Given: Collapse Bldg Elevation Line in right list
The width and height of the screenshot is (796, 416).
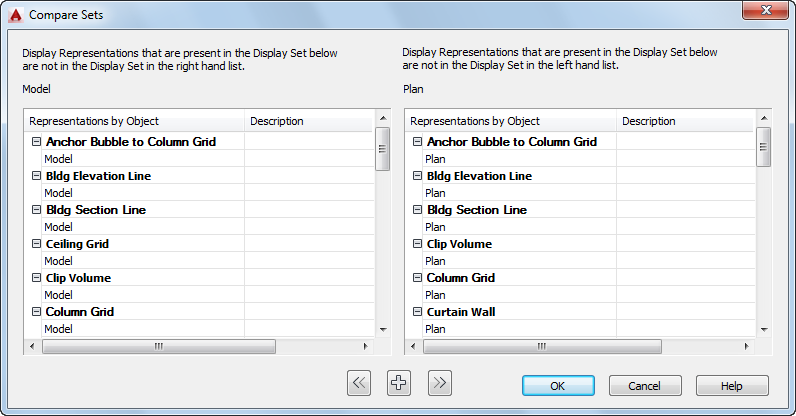Looking at the screenshot, I should pos(417,176).
